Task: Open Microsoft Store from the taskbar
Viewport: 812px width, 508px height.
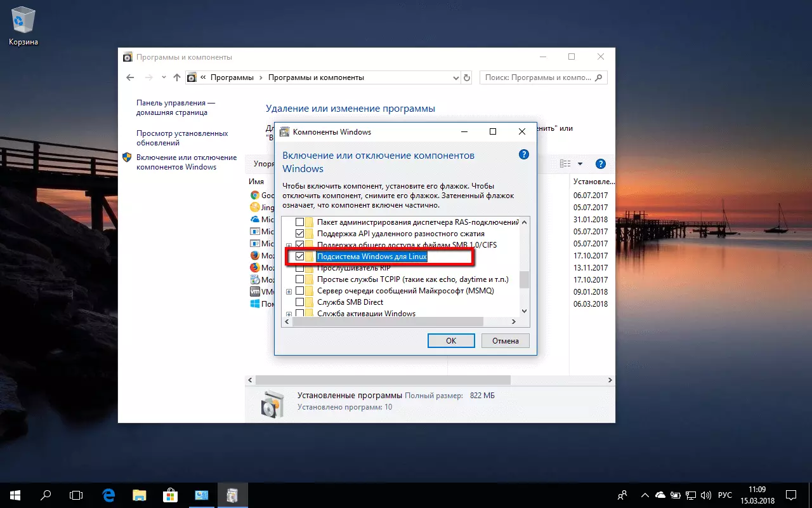Action: click(170, 495)
